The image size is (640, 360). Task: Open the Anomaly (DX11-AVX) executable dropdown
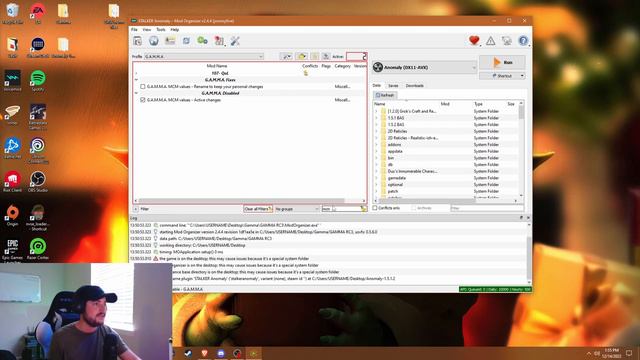click(424, 67)
